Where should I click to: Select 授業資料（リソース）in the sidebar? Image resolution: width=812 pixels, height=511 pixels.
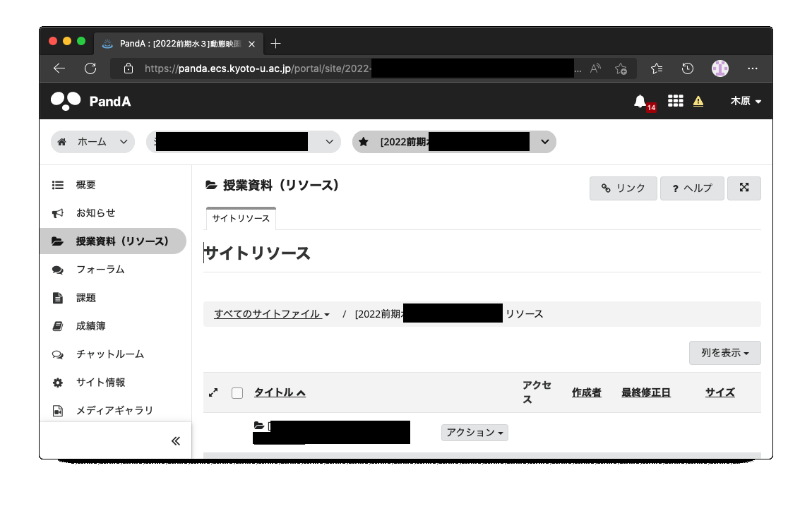coord(113,241)
